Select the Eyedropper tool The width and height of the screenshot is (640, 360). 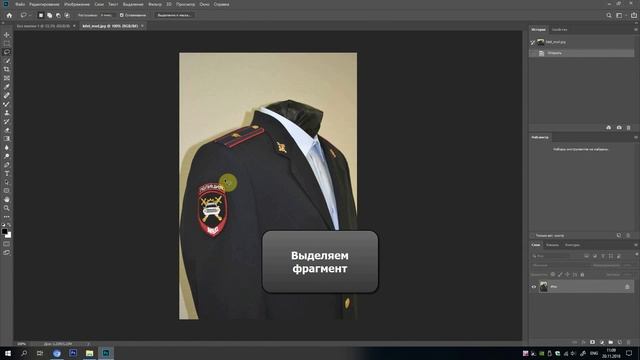point(7,87)
